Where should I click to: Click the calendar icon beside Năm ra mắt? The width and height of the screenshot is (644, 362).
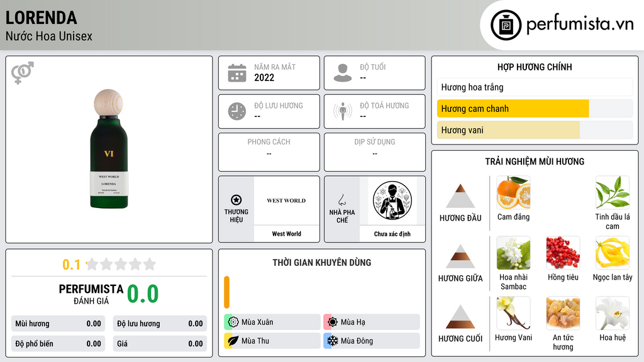coord(237,73)
